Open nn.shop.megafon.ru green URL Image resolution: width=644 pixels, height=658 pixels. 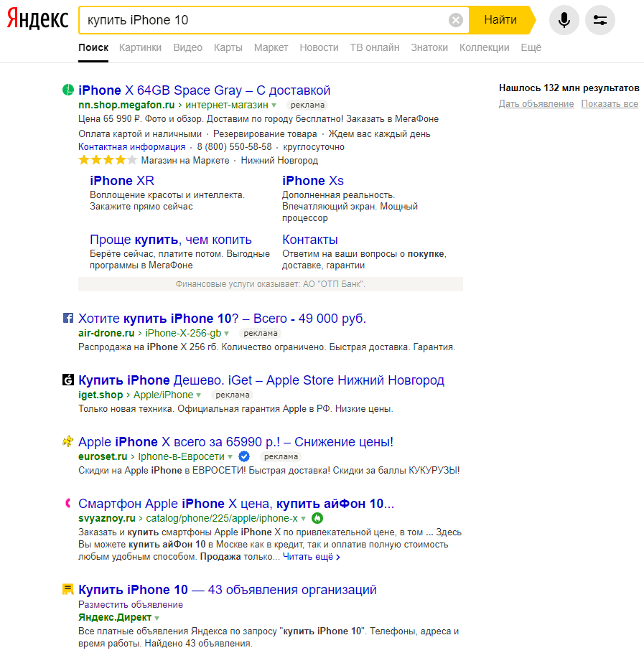tap(126, 105)
